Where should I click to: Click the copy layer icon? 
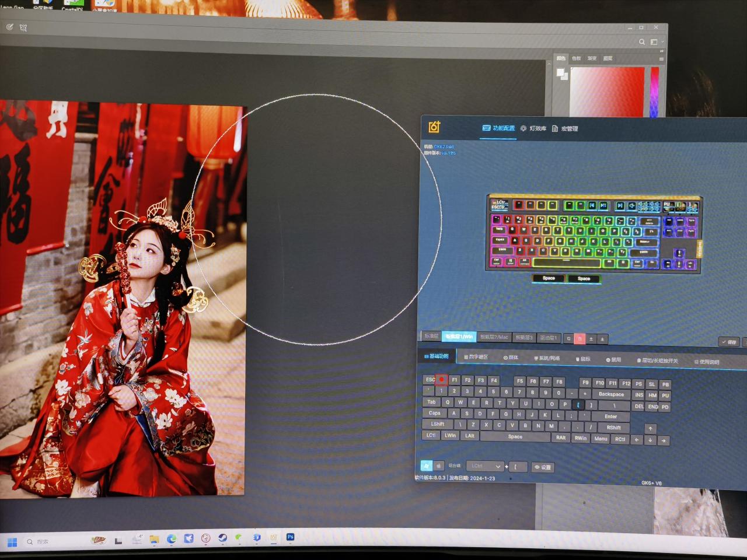pos(568,338)
